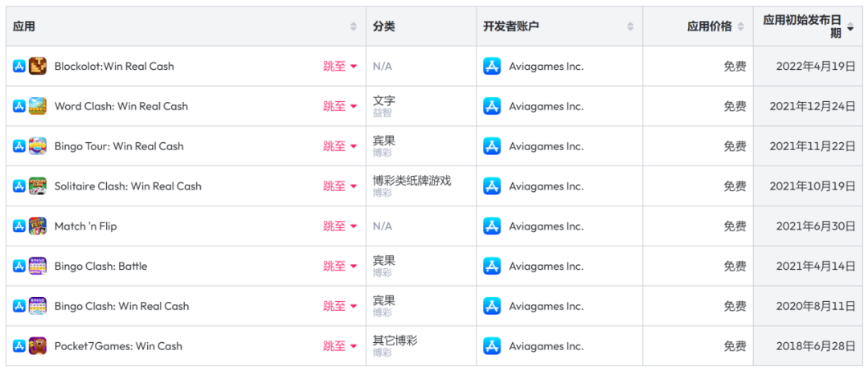This screenshot has height=371, width=868.
Task: Open the Bingo Clash: Win Real Cash link
Action: (x=122, y=306)
